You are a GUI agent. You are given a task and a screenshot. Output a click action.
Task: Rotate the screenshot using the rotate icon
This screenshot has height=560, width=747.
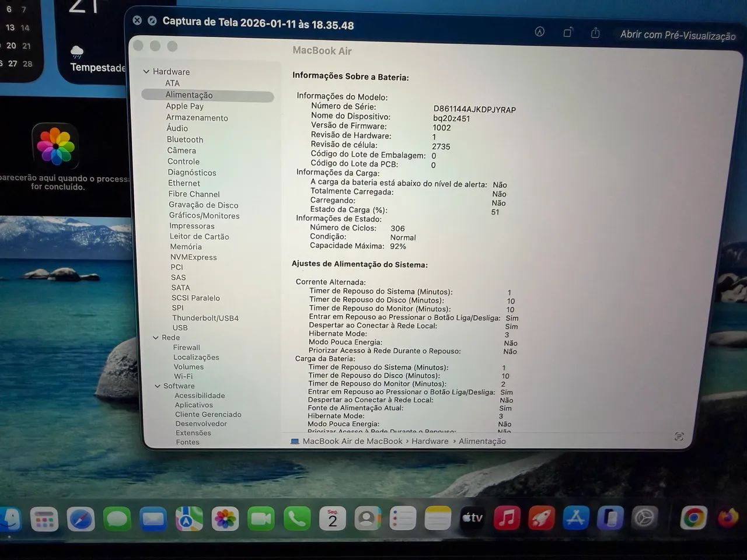(x=568, y=33)
